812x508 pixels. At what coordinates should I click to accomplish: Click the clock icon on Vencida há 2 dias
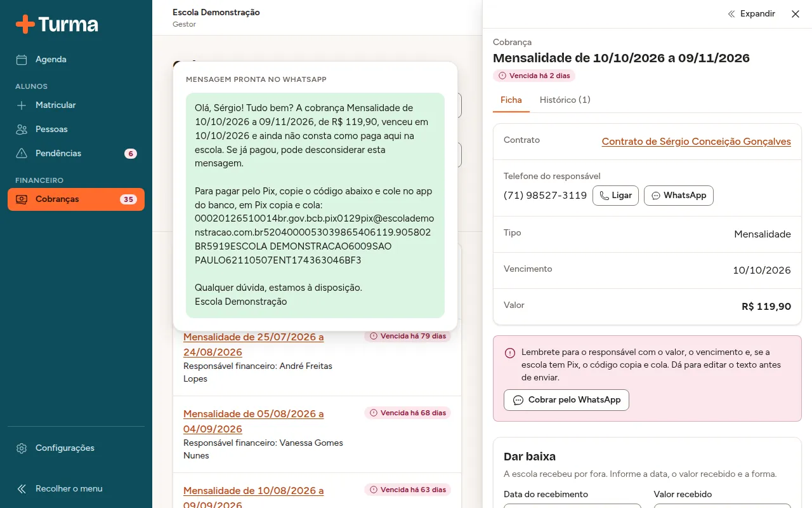[x=502, y=76]
